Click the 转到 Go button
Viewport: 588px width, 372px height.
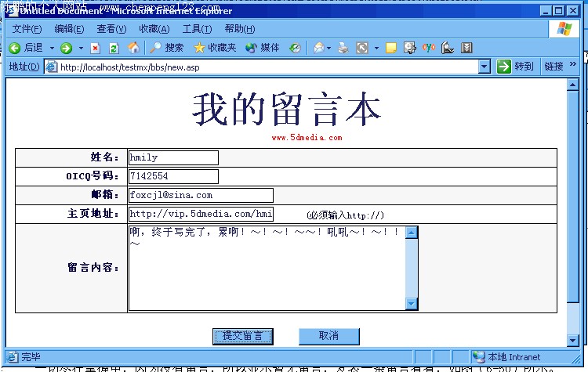515,67
